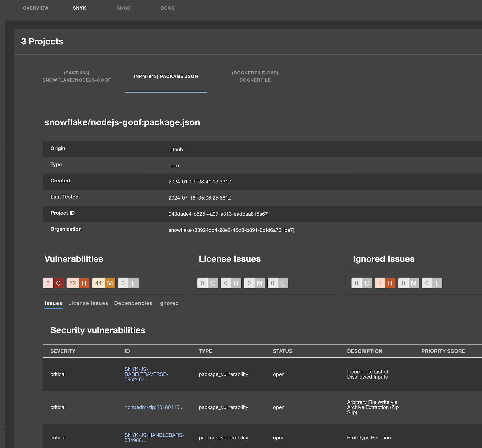Open the npm:adm-zip vulnerability link
The height and width of the screenshot is (448, 482).
(x=154, y=407)
